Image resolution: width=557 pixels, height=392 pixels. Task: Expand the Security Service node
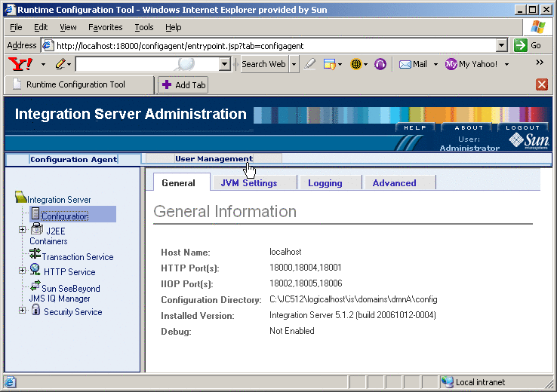pyautogui.click(x=22, y=311)
